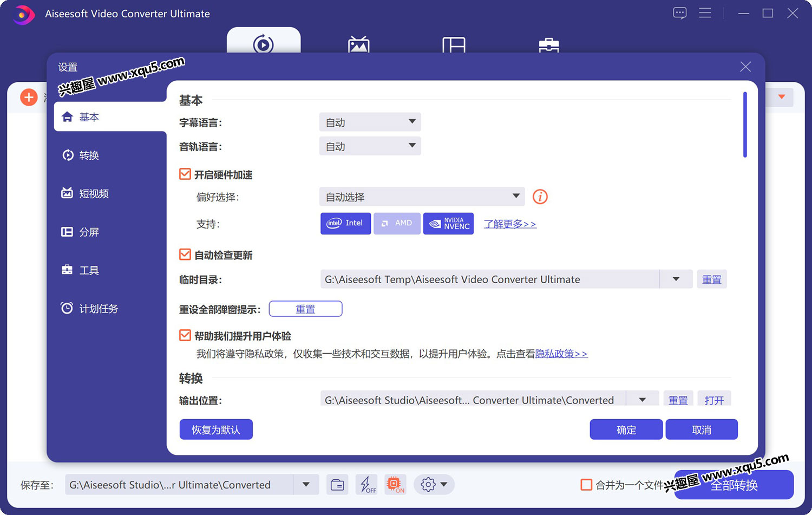Toggle 开启硬件加速 checkbox
This screenshot has height=515, width=812.
185,174
